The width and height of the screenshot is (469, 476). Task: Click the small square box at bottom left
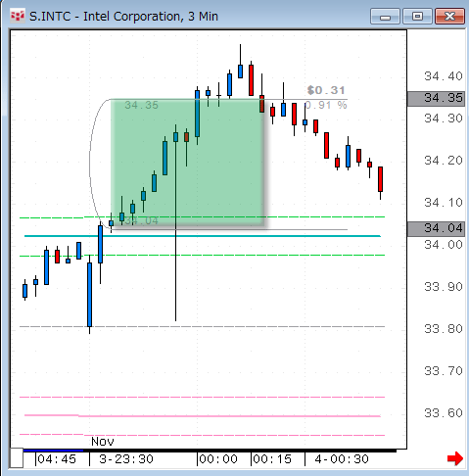click(x=17, y=458)
